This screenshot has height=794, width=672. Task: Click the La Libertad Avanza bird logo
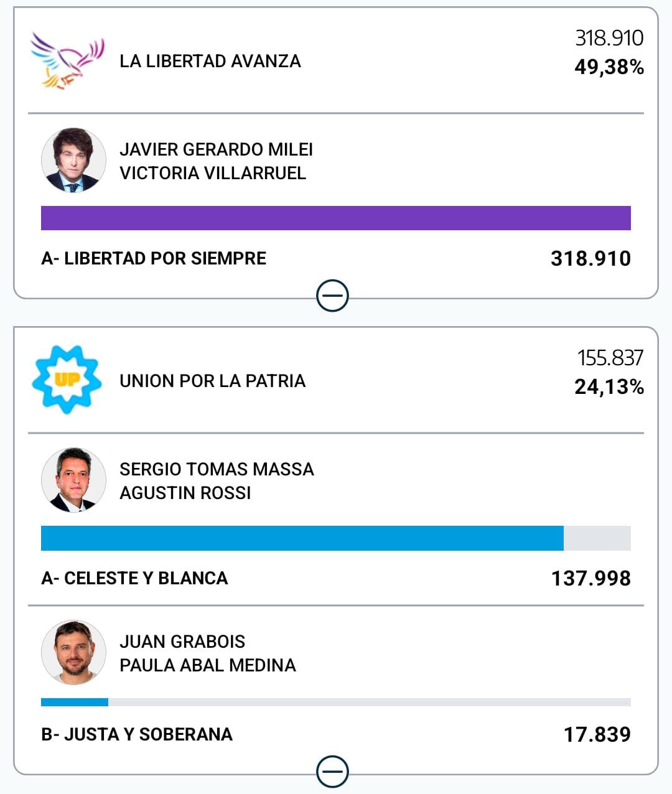[x=67, y=61]
